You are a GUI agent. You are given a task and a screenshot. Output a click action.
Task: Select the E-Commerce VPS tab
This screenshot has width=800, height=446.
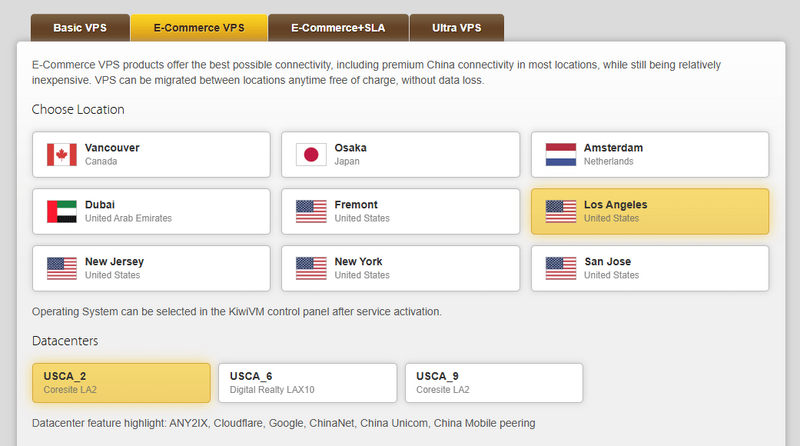pyautogui.click(x=199, y=28)
